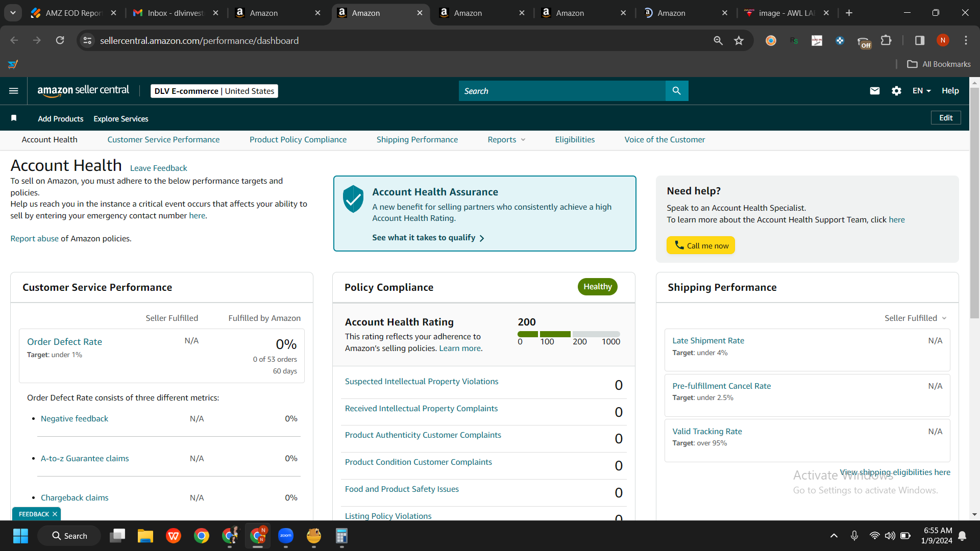Open DLV E-commerce account switcher
Image resolution: width=980 pixels, height=551 pixels.
[x=214, y=91]
